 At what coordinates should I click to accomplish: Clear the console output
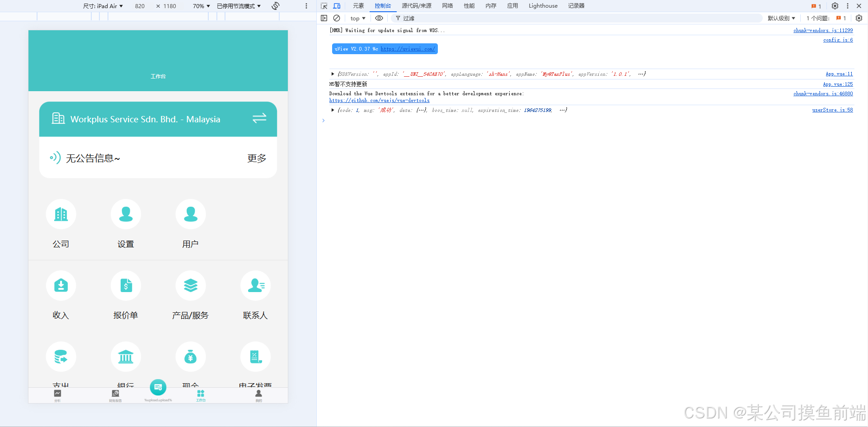337,18
